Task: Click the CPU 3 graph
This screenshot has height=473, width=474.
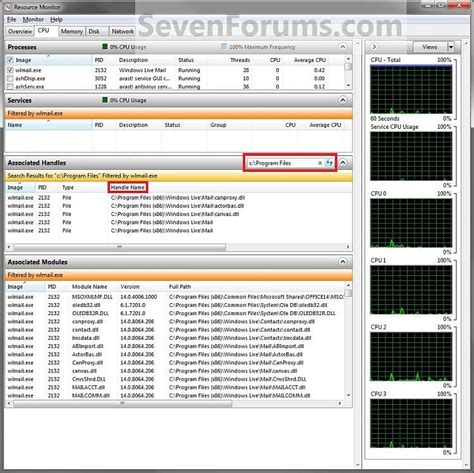Action: [x=411, y=423]
